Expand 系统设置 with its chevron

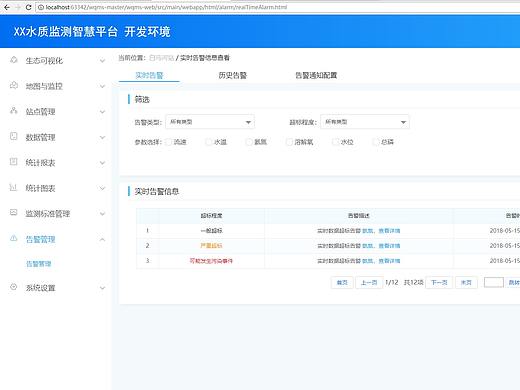(x=102, y=288)
